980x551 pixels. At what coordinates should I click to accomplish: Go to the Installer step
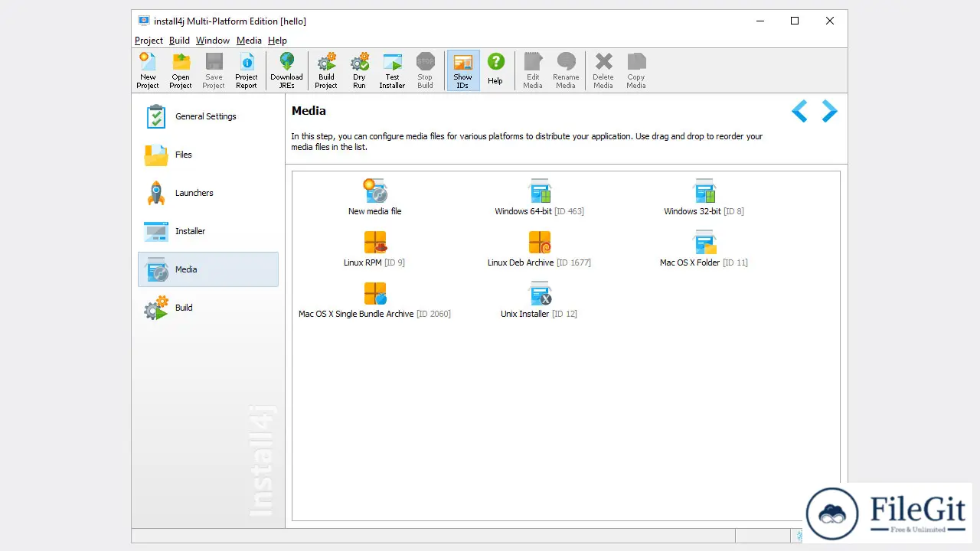pyautogui.click(x=208, y=231)
